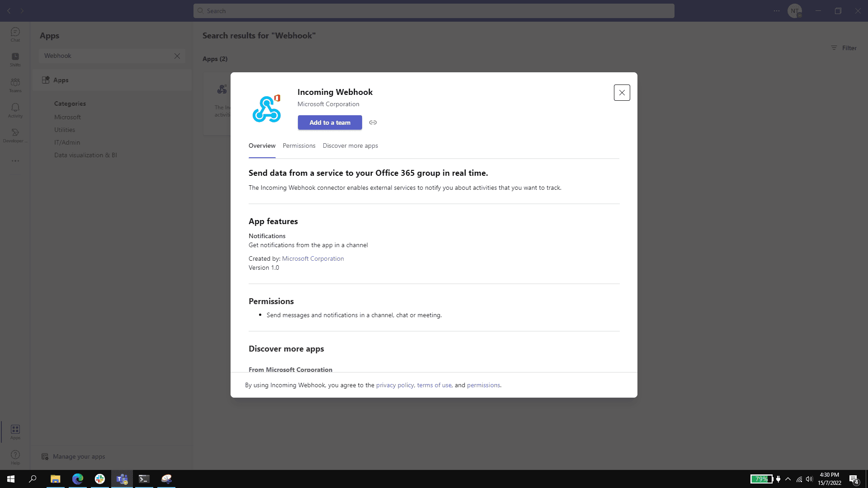Click the top Search input field
Image resolution: width=868 pixels, height=488 pixels.
click(x=434, y=11)
